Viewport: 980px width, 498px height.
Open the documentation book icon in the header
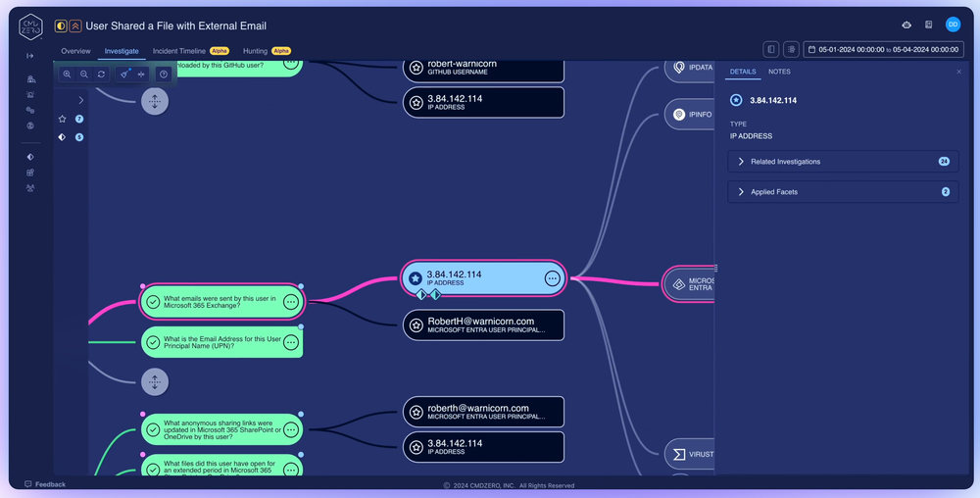coord(929,25)
